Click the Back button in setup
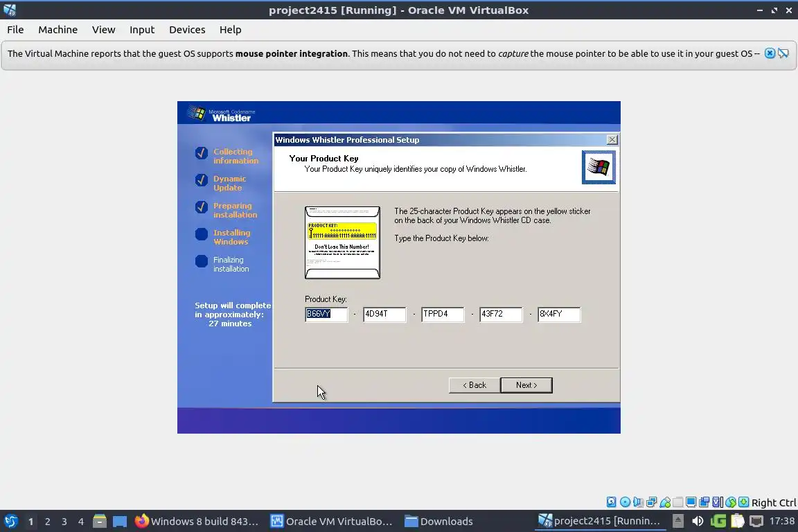 (475, 385)
